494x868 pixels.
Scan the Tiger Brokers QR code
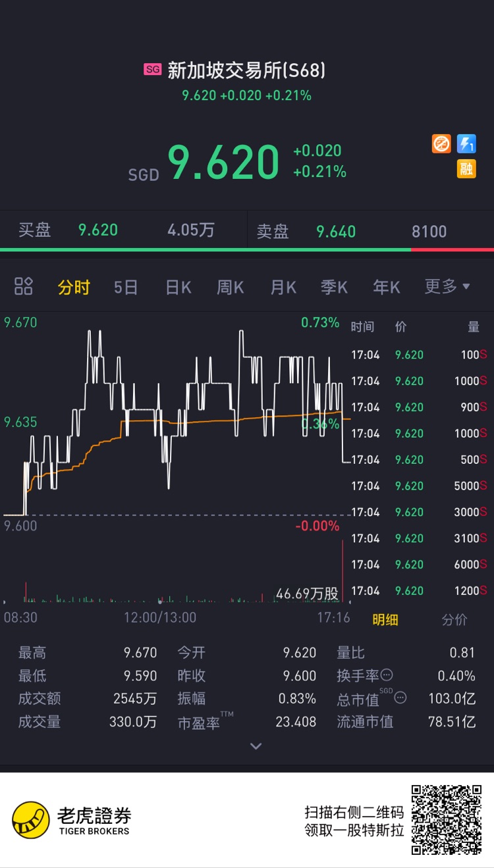(446, 820)
